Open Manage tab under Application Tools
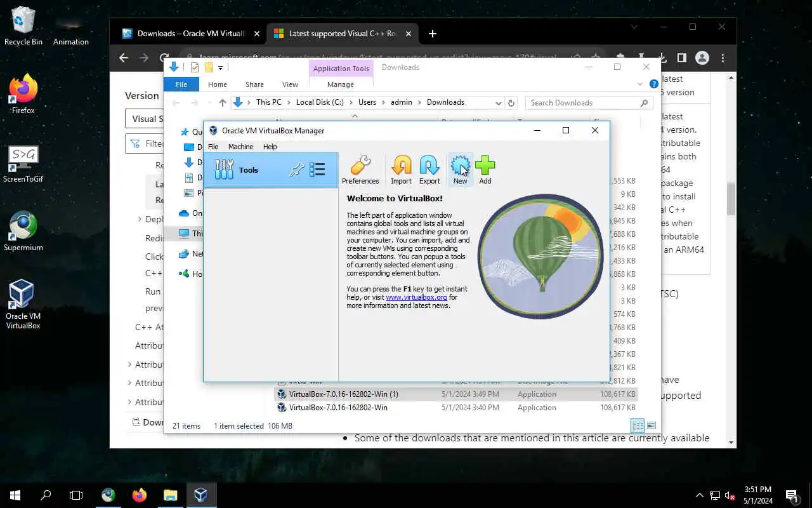 click(341, 84)
